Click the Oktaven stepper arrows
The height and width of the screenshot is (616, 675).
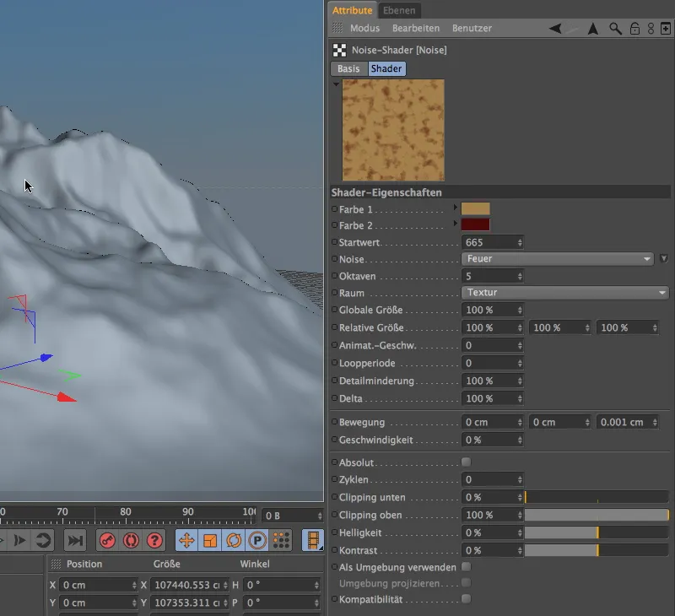point(520,277)
